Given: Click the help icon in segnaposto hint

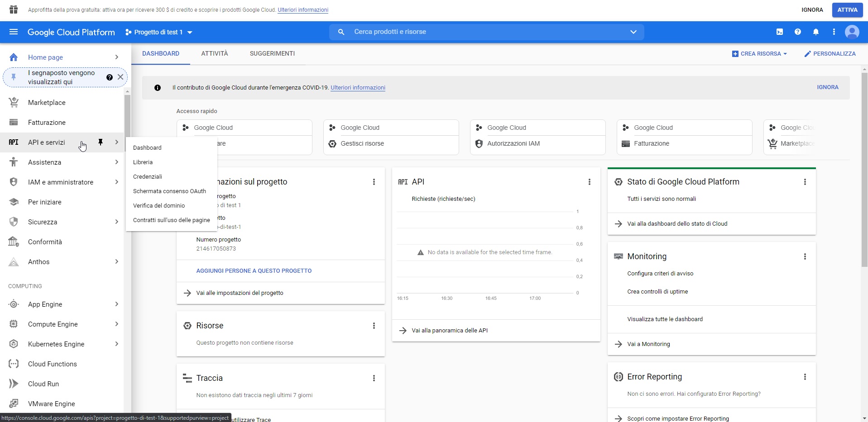Looking at the screenshot, I should pyautogui.click(x=109, y=77).
